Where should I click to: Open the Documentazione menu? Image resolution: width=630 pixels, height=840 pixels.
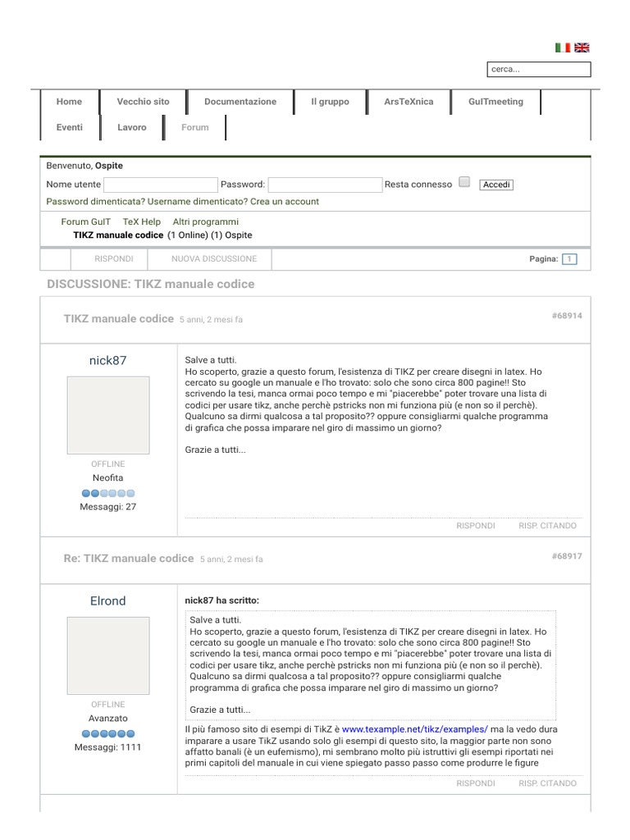tap(240, 102)
